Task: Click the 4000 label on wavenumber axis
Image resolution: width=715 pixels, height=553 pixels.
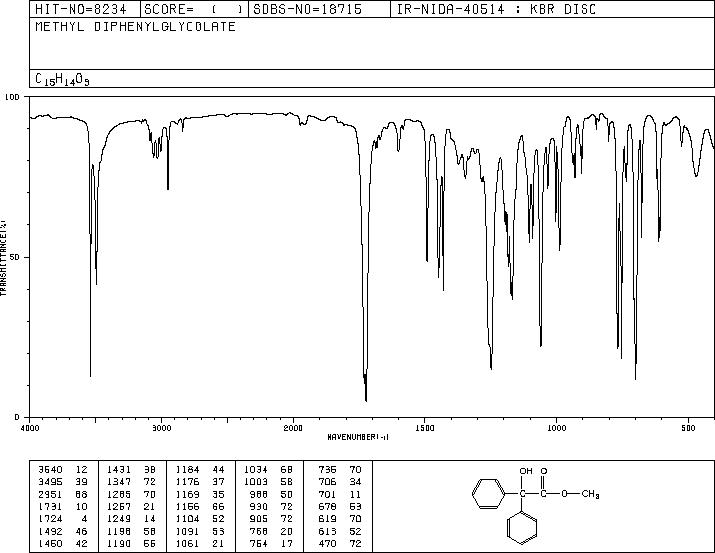Action: pos(30,428)
